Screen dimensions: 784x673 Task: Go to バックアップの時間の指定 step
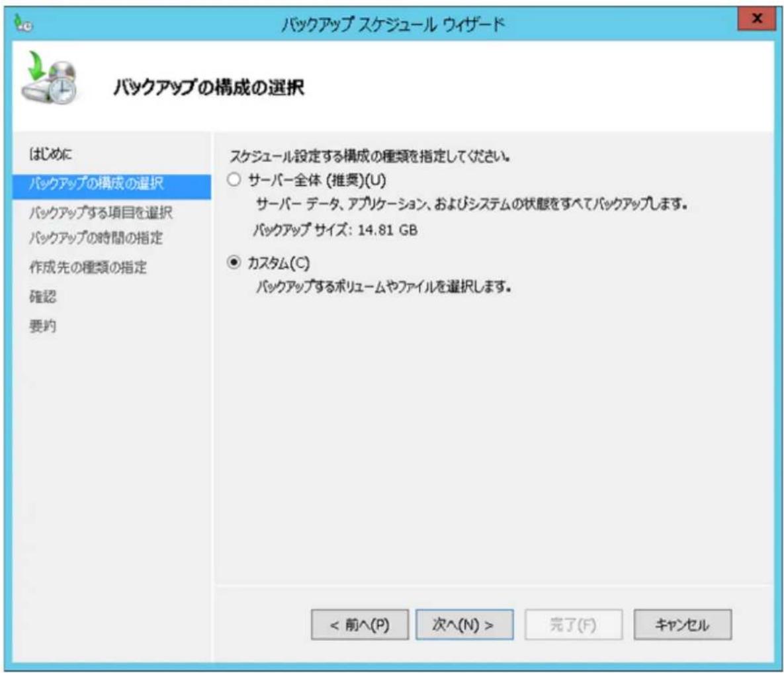(96, 238)
